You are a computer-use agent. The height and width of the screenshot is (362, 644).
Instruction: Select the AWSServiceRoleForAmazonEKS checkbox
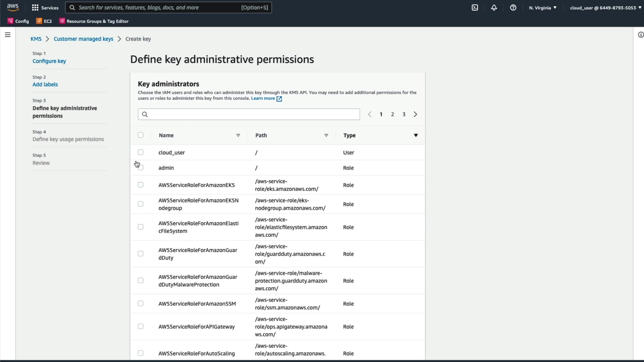click(141, 185)
